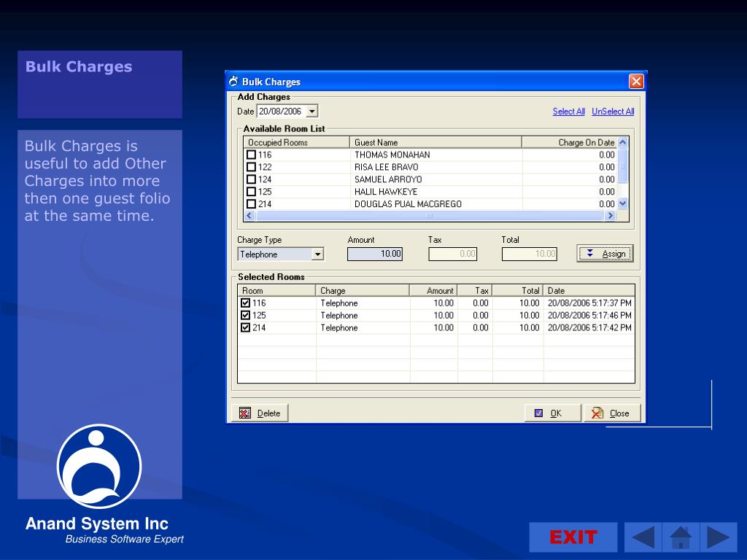The image size is (747, 560).
Task: Check the box for room 125 in Available Room List
Action: point(252,192)
